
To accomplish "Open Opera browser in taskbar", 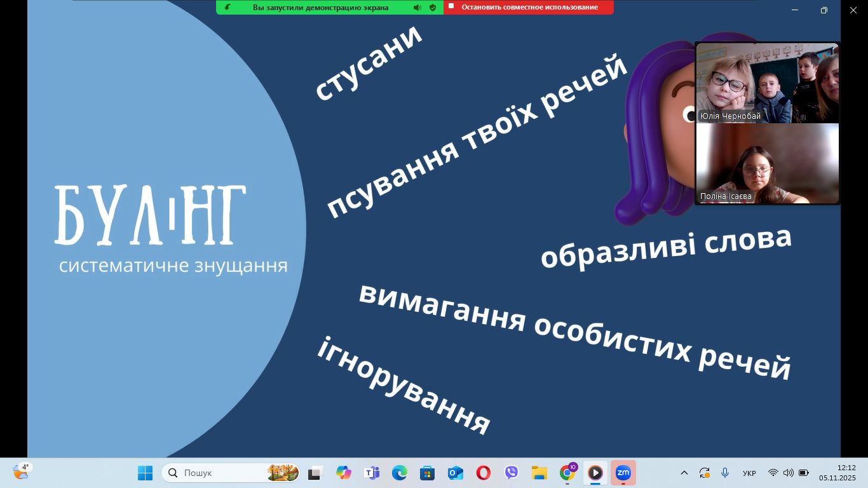I will coord(484,473).
